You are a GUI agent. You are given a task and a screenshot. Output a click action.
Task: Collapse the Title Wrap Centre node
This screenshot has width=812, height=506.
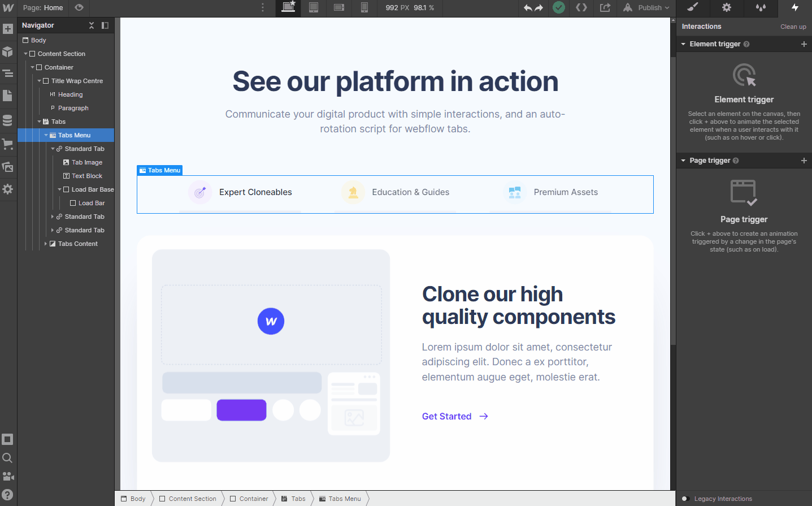point(40,81)
